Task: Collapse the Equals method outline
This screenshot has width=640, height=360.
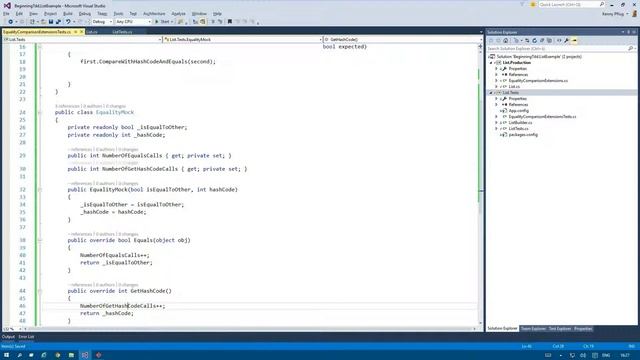Action: [40, 240]
